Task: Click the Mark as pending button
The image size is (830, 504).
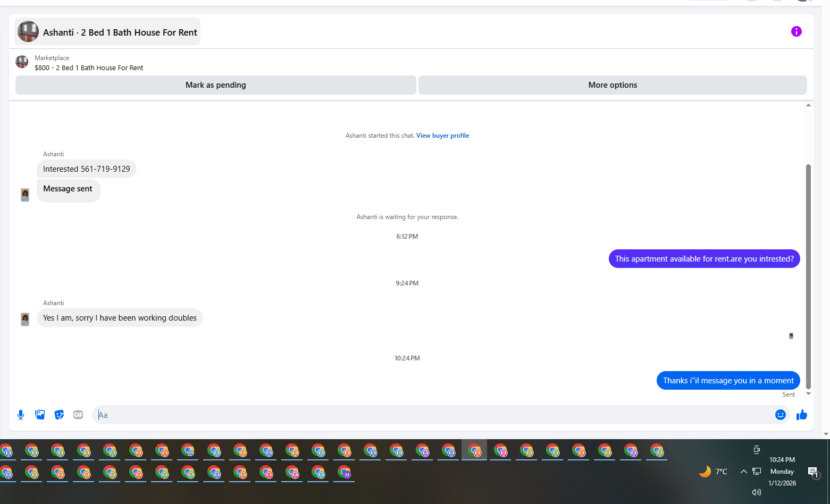Action: click(x=216, y=85)
